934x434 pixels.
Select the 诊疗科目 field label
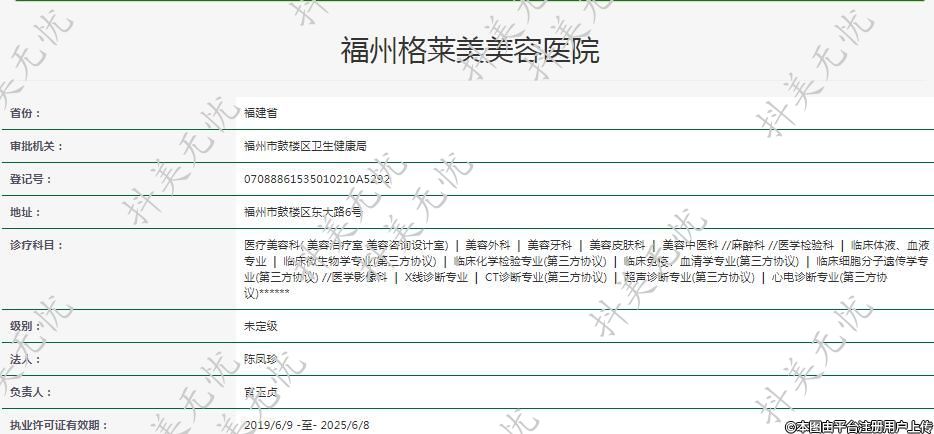37,245
